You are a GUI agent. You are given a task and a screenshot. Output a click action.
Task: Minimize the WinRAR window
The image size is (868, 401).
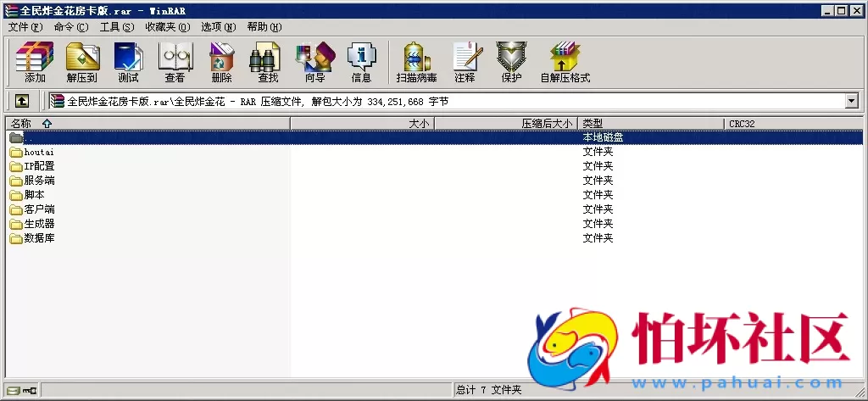coord(827,10)
